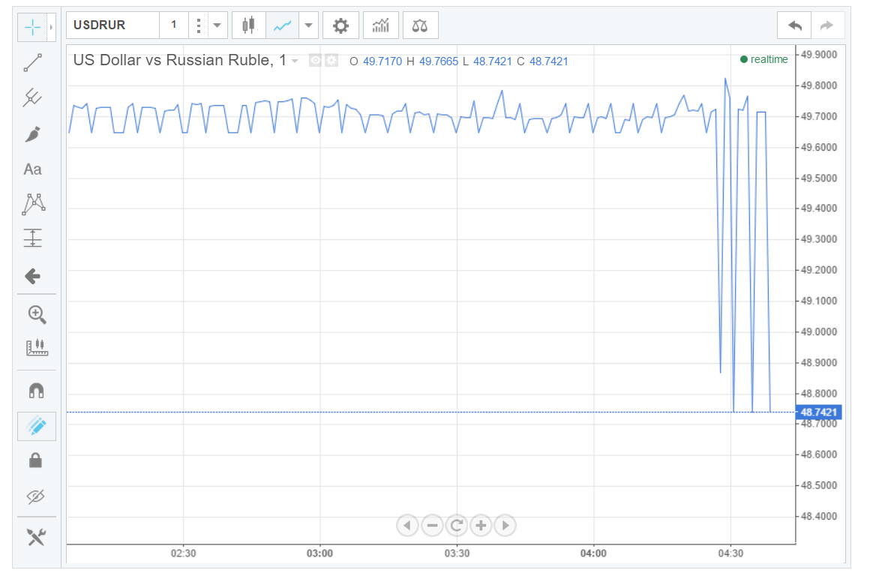Click the realtime status indicator

pos(763,59)
